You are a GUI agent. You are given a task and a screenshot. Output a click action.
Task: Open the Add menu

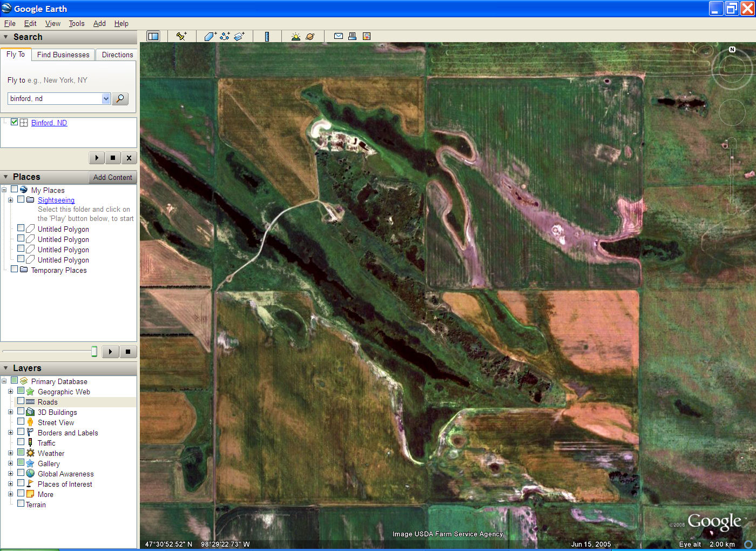(x=99, y=23)
